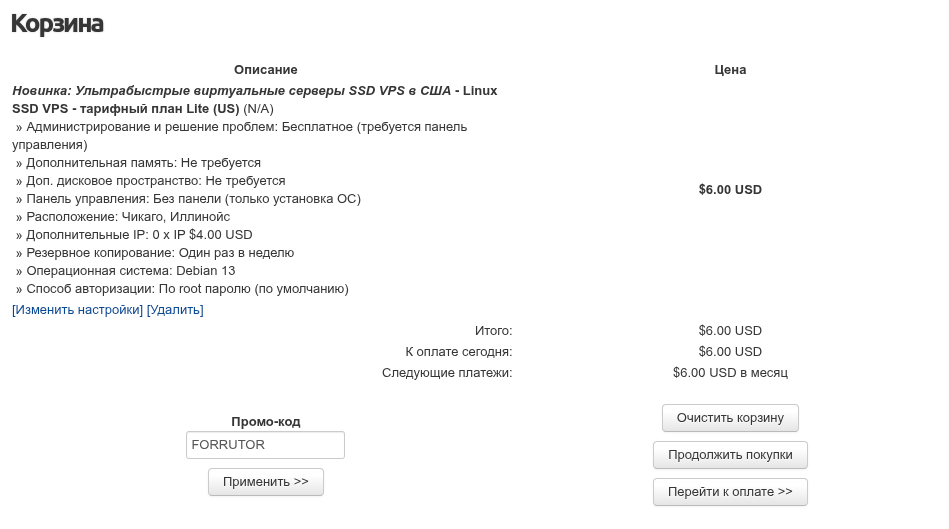The width and height of the screenshot is (949, 529).
Task: Empty the cart with "Очистить корзину"
Action: pyautogui.click(x=730, y=418)
